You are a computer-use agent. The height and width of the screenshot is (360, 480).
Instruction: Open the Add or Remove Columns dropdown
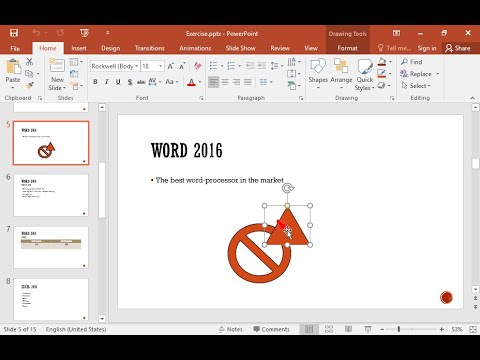click(266, 82)
